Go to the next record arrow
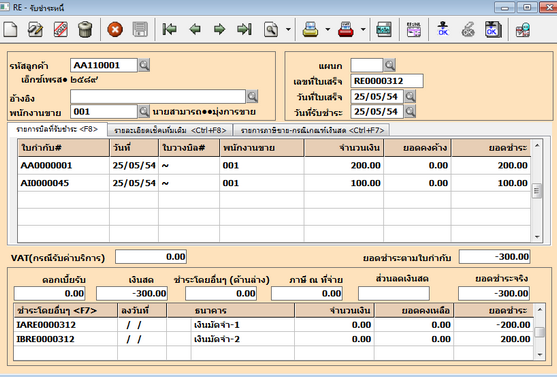This screenshot has height=377, width=557. click(x=220, y=29)
